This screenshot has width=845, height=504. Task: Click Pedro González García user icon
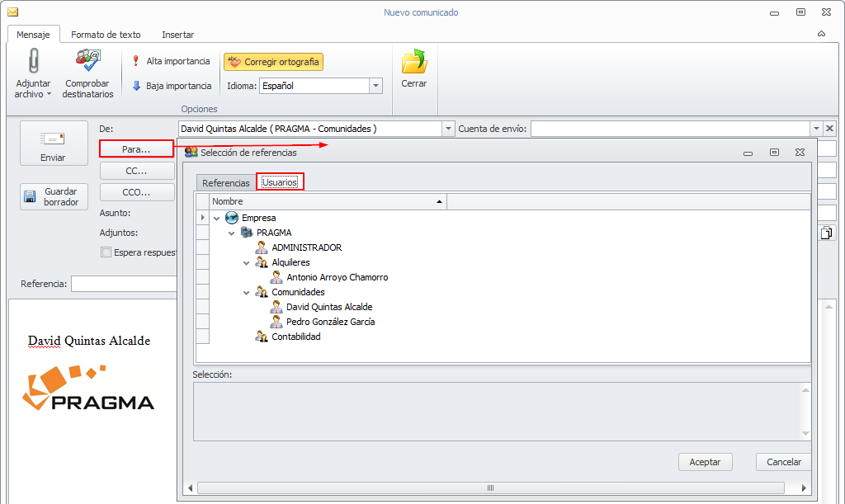(276, 322)
